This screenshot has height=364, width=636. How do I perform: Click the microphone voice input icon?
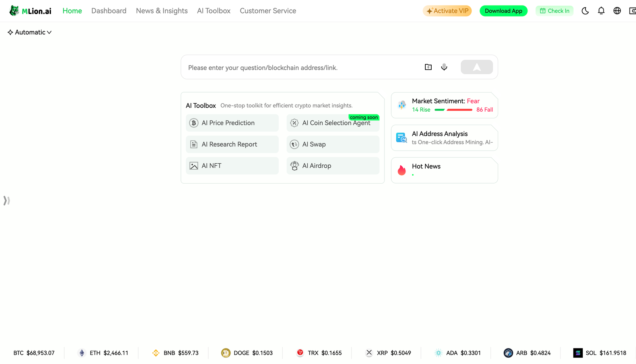click(444, 67)
